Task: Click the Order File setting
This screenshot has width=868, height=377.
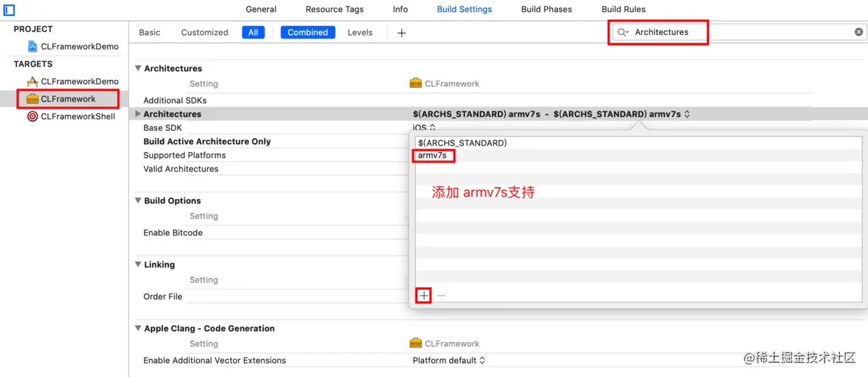Action: pyautogui.click(x=162, y=296)
